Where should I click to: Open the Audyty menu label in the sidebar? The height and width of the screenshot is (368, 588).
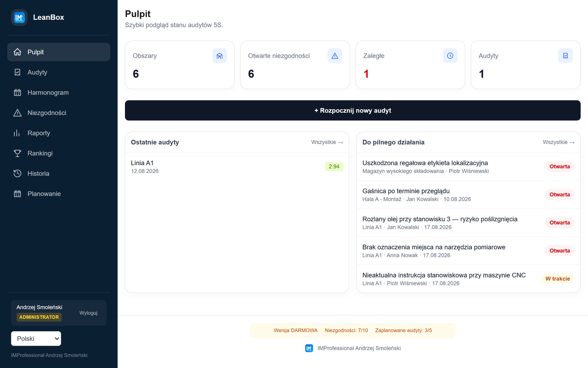(x=37, y=72)
